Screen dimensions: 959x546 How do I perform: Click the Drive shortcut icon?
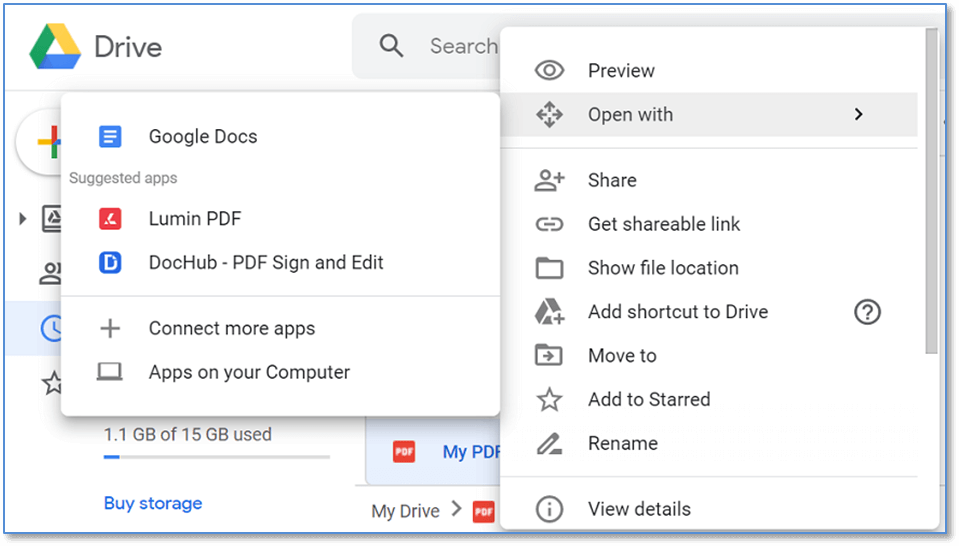(549, 312)
